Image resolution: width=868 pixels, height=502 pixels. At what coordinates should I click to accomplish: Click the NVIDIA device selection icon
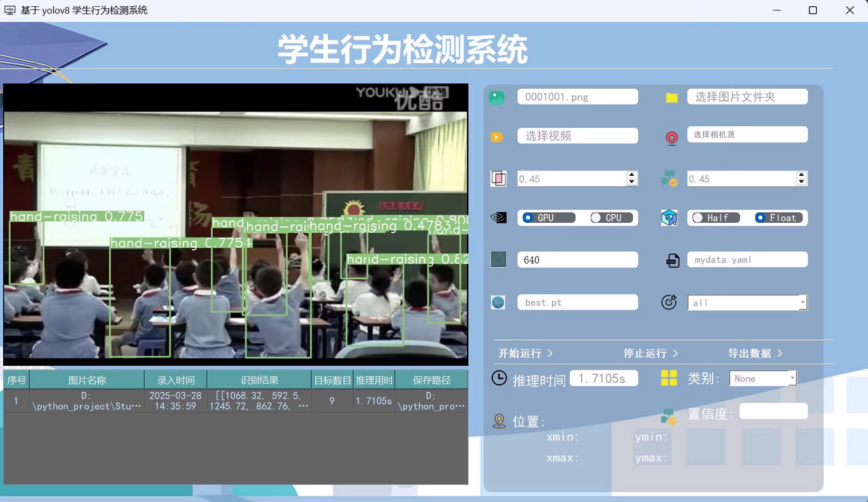tap(497, 217)
